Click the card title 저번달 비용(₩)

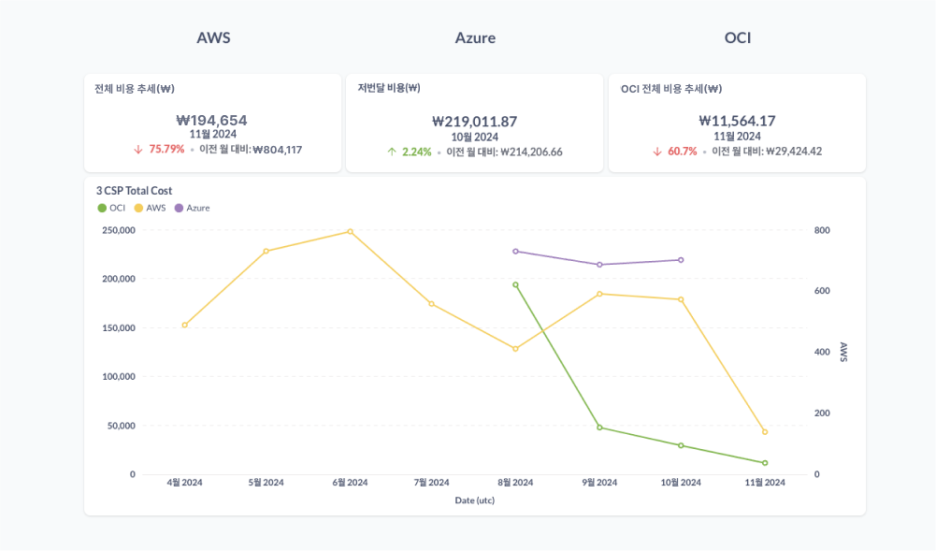tap(389, 88)
